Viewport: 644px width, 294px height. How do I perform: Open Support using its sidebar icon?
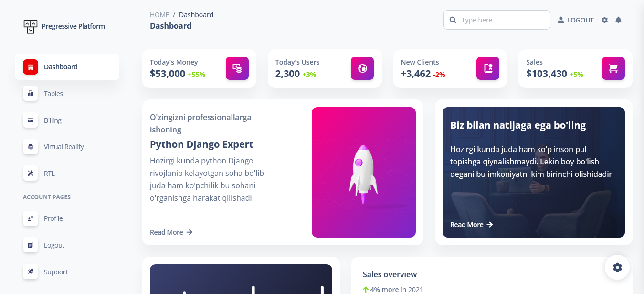[30, 272]
